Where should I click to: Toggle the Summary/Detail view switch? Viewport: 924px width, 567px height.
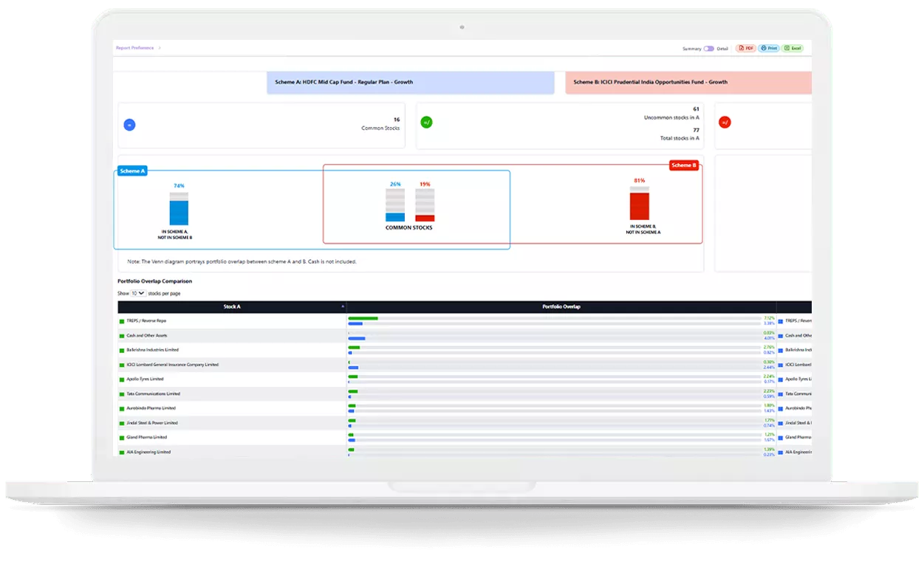708,49
